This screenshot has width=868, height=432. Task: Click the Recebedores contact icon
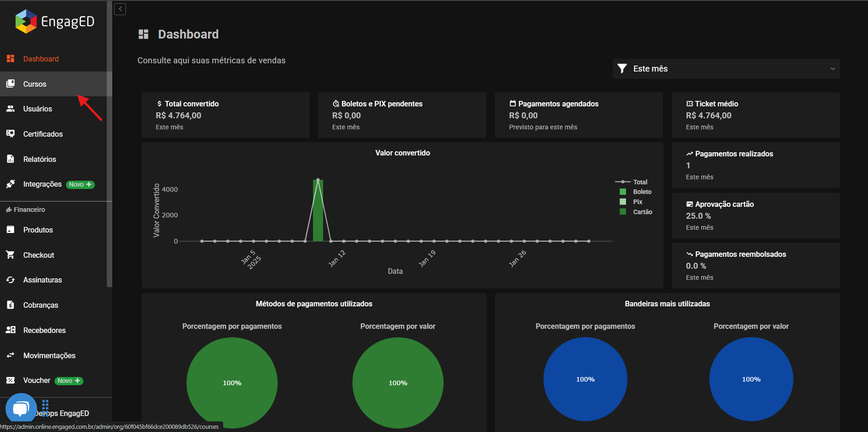(x=10, y=330)
